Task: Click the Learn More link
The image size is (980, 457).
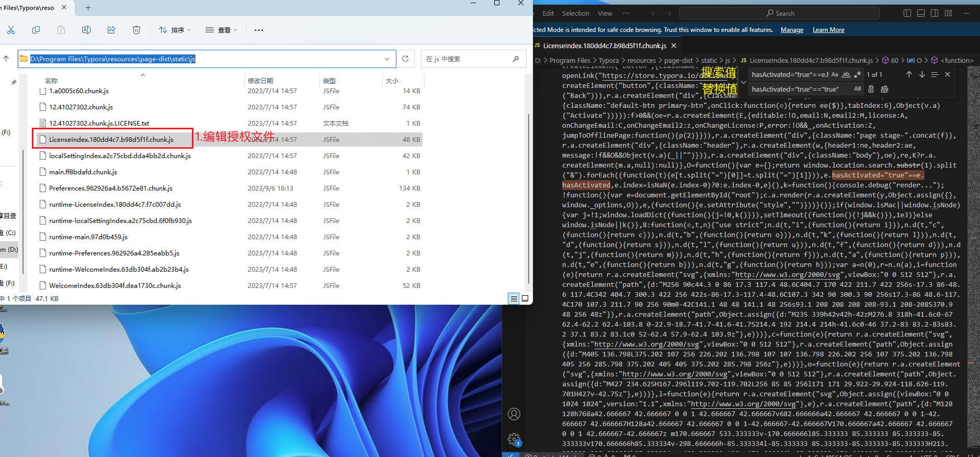Action: point(828,30)
